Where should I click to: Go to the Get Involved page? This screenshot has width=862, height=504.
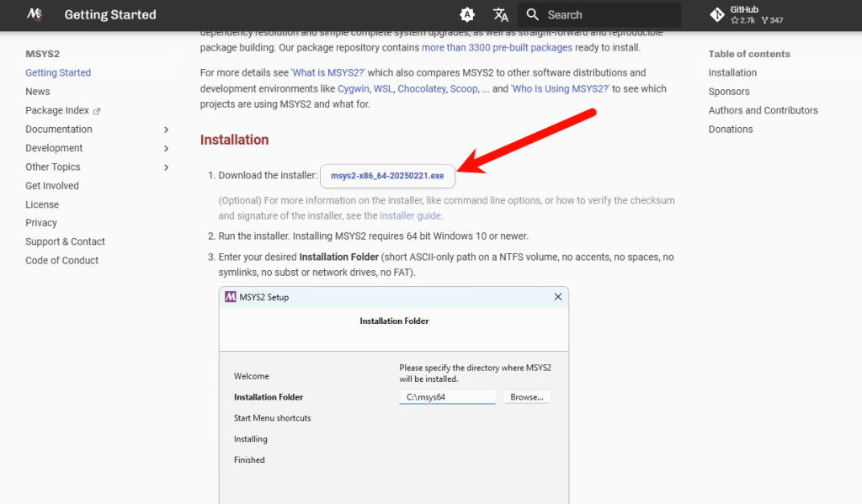[x=52, y=186]
